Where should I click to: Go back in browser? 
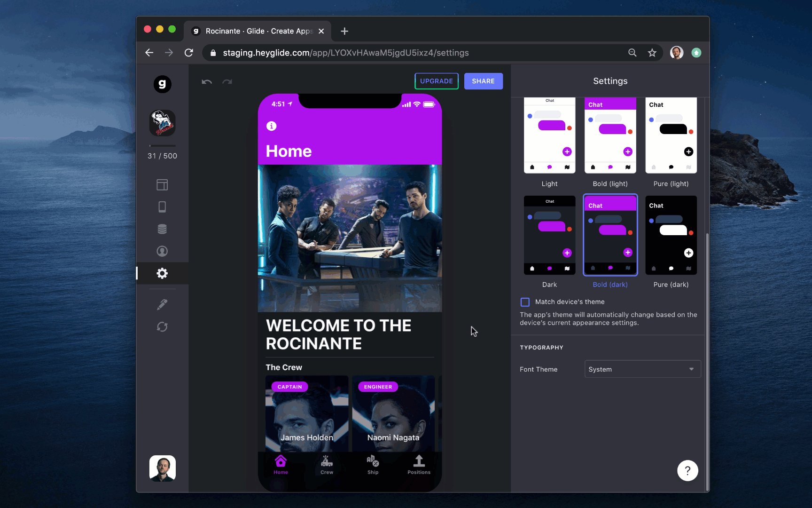[149, 53]
